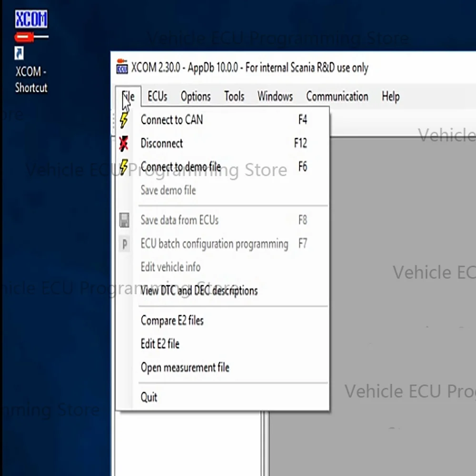Open the Windows menu
Screen dimensions: 476x476
275,97
